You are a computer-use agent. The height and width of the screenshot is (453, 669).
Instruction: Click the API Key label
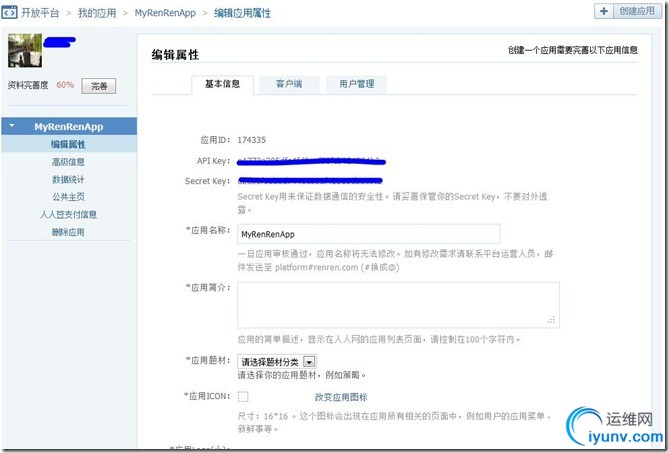[213, 161]
